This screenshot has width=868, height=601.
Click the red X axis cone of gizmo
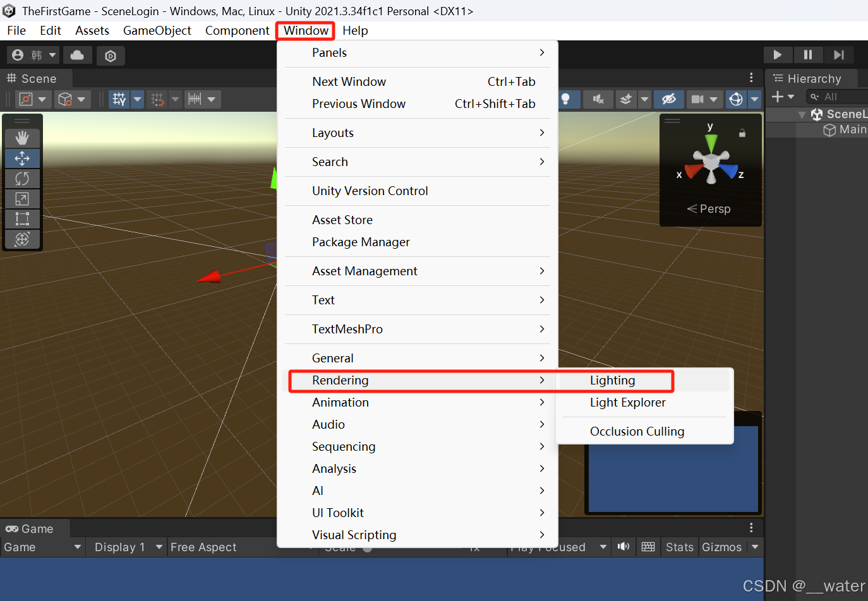694,170
